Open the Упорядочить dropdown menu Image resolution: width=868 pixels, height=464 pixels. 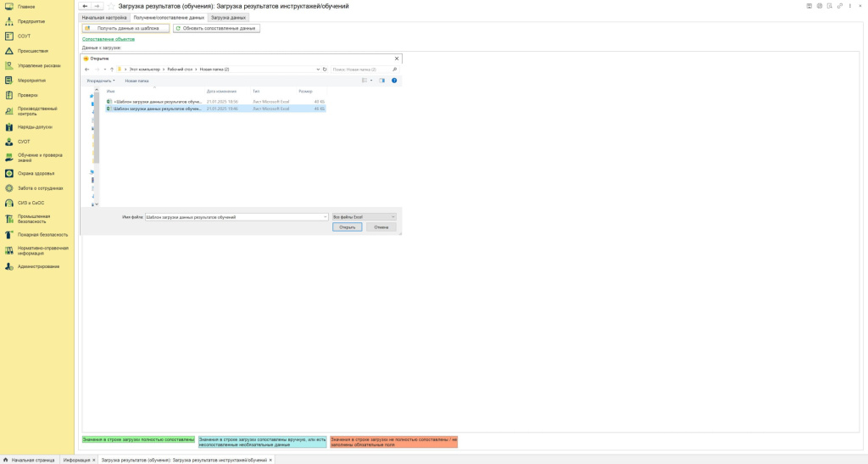pyautogui.click(x=101, y=81)
